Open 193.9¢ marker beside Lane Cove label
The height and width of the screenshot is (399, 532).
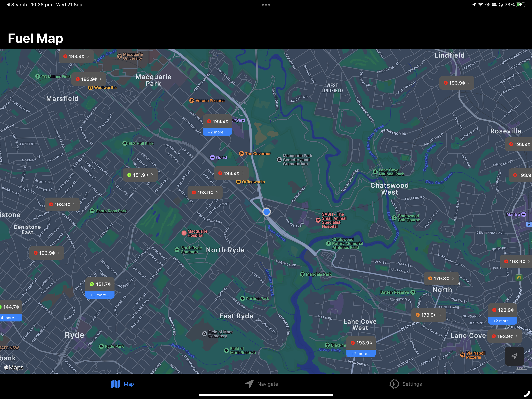click(x=505, y=336)
